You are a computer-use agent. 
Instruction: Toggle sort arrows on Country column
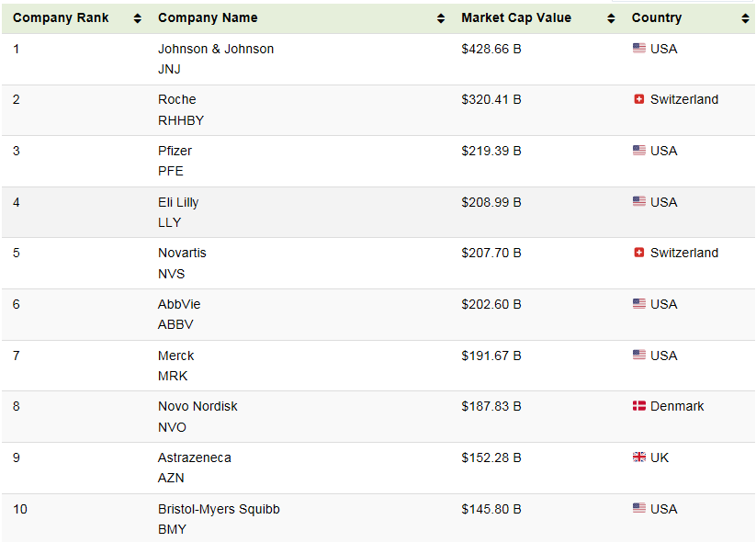(x=744, y=18)
